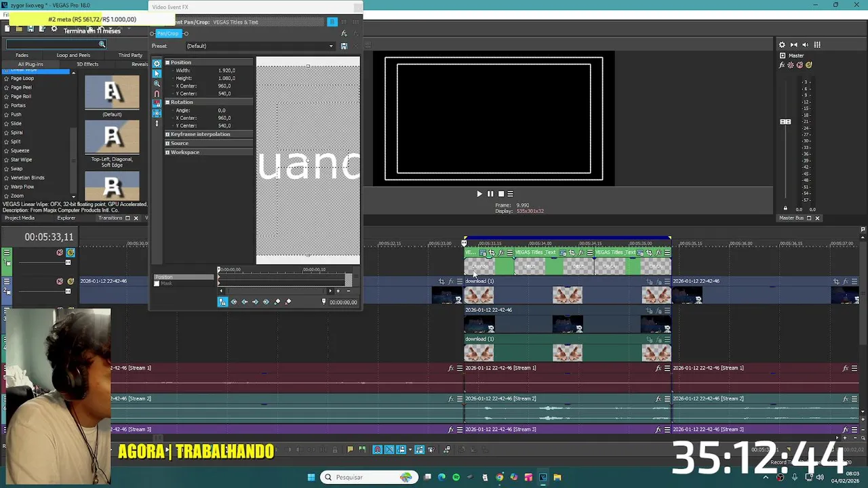Select Warp Flow transition
Viewport: 868px width, 488px height.
pyautogui.click(x=22, y=186)
